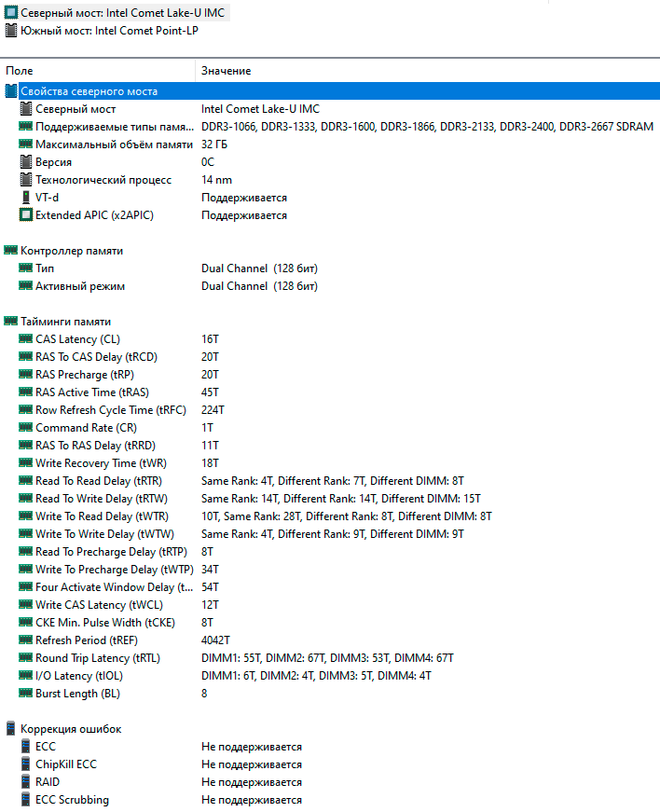Click the icon beside Активный режим
Screen dimensions: 660x812
click(25, 285)
